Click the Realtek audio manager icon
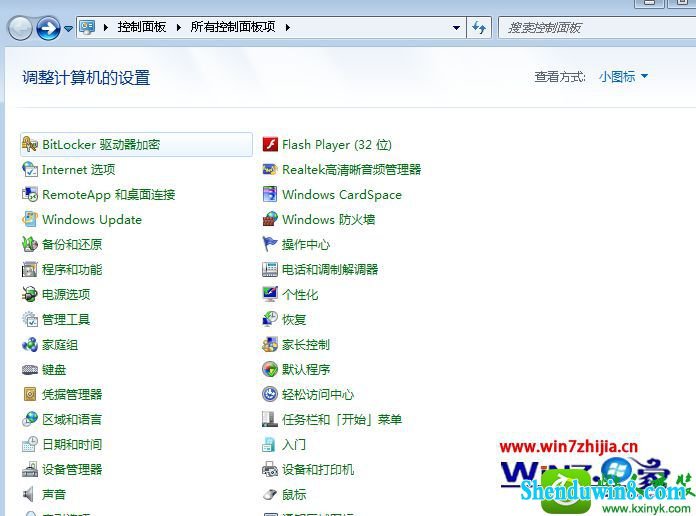This screenshot has width=696, height=516. pos(270,169)
